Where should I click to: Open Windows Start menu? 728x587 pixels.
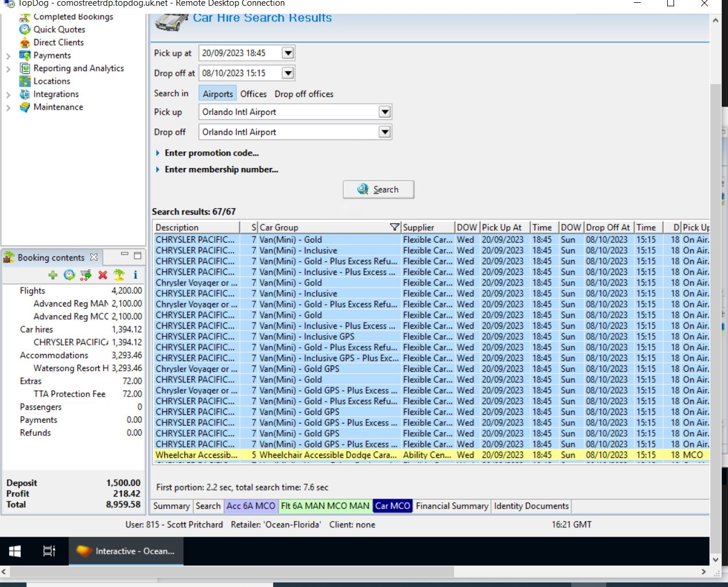point(16,551)
